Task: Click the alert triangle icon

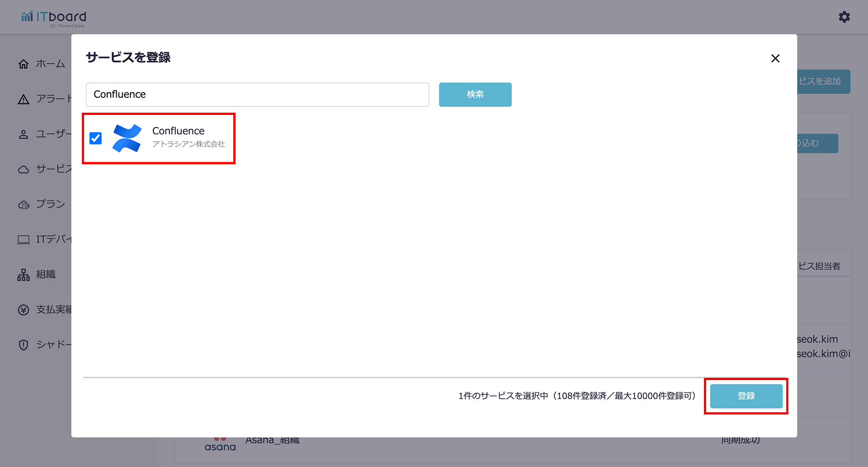Action: (24, 100)
